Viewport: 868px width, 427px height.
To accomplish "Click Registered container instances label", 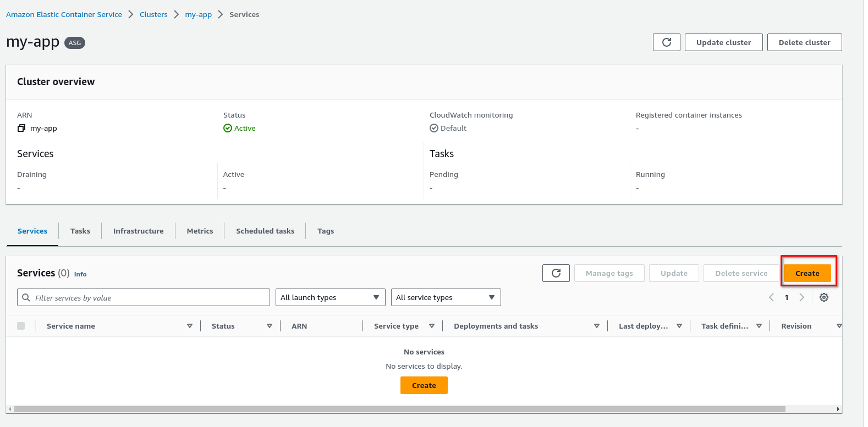I will [x=689, y=115].
